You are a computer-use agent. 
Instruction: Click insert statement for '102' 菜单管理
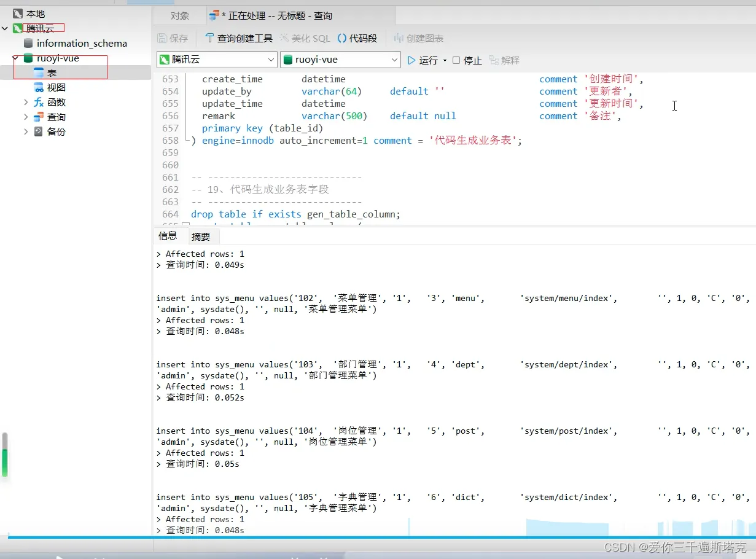tap(453, 303)
